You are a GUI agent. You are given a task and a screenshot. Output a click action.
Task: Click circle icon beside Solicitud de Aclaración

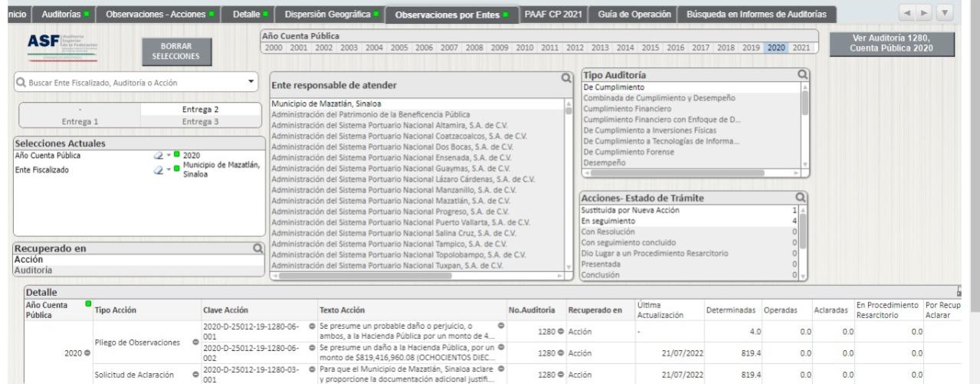(196, 374)
